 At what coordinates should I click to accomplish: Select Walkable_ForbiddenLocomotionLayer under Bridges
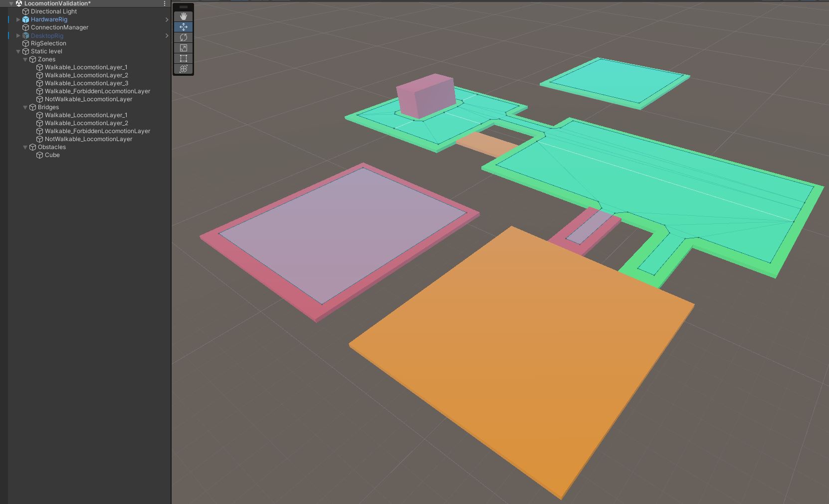point(97,131)
